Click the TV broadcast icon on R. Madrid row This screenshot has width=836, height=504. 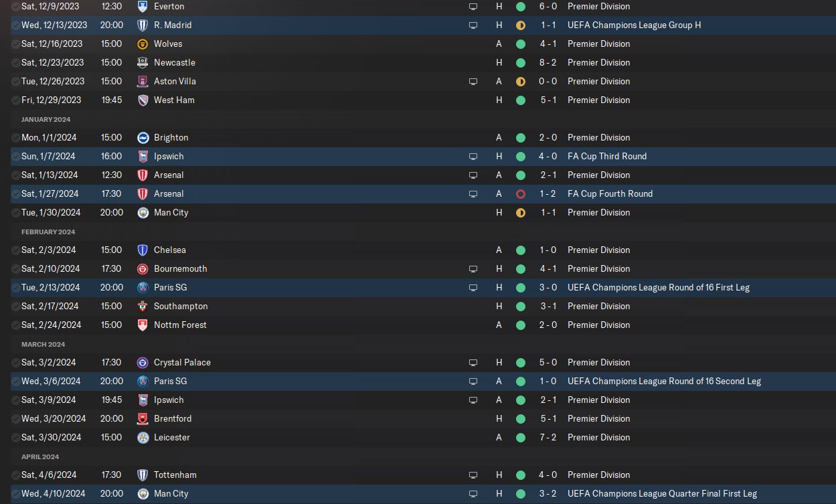(x=473, y=25)
